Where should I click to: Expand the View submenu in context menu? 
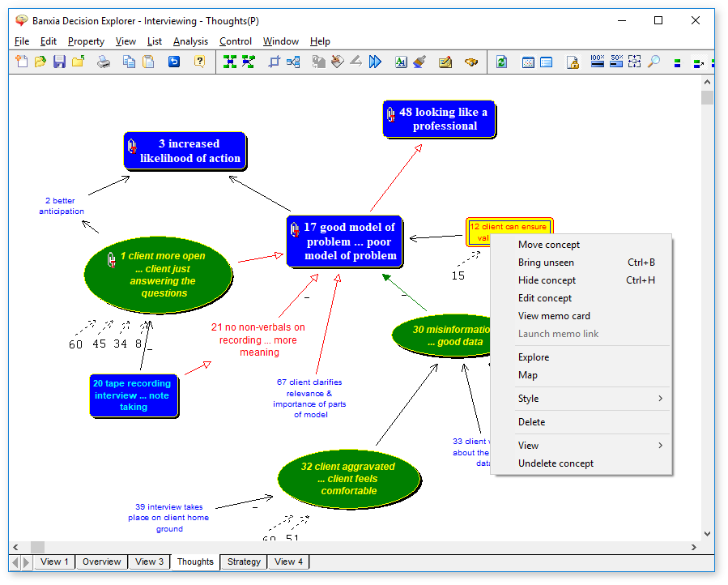pyautogui.click(x=660, y=446)
